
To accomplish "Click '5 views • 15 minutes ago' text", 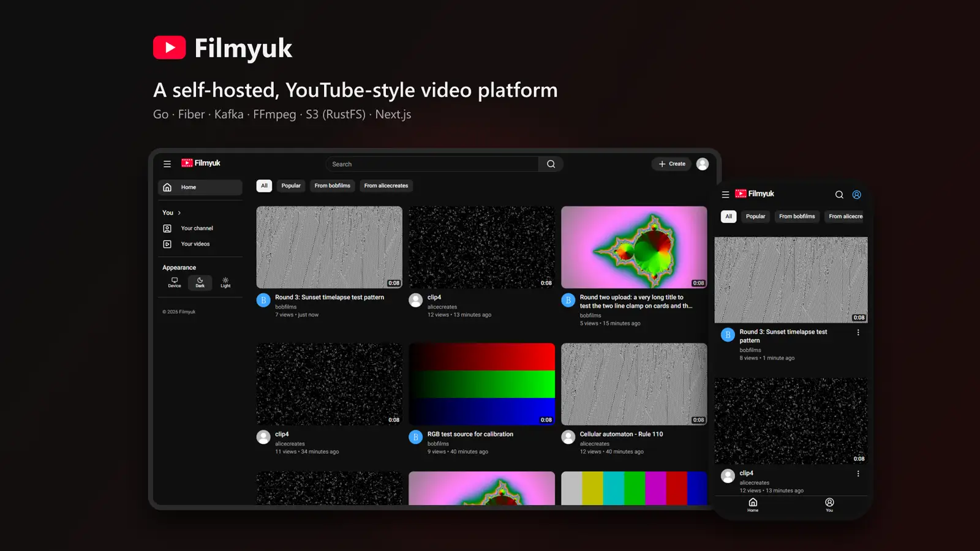I will pyautogui.click(x=610, y=324).
